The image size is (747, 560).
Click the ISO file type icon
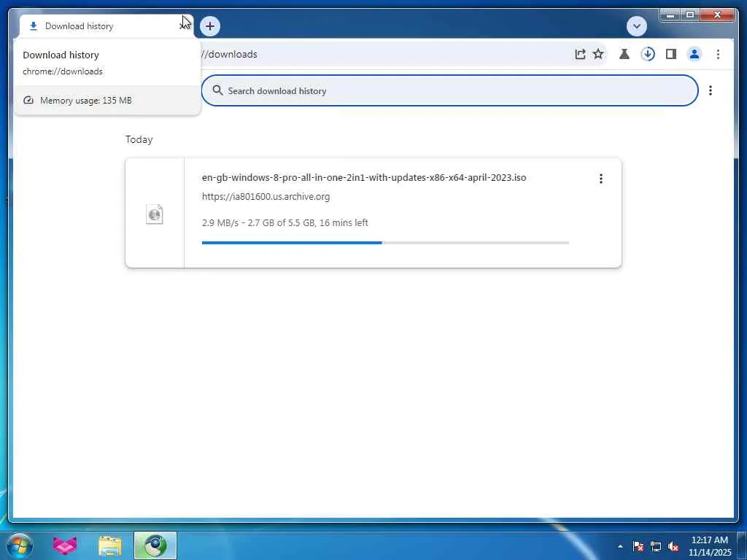pos(155,214)
